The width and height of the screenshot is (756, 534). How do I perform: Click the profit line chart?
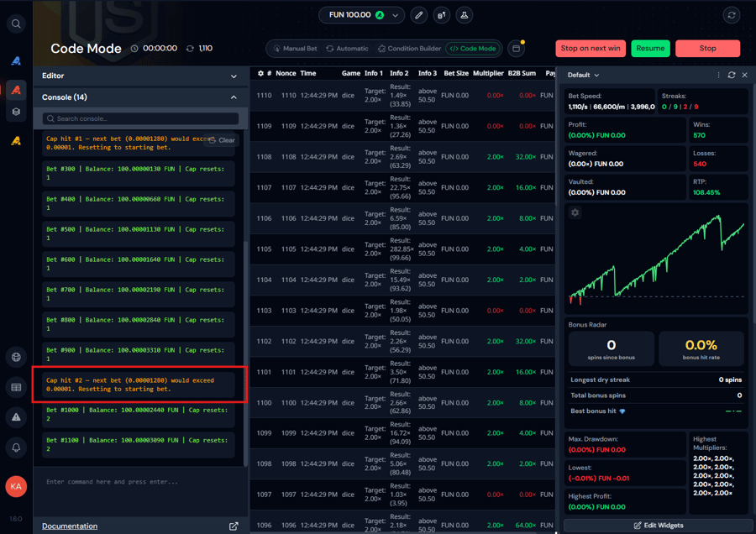656,259
